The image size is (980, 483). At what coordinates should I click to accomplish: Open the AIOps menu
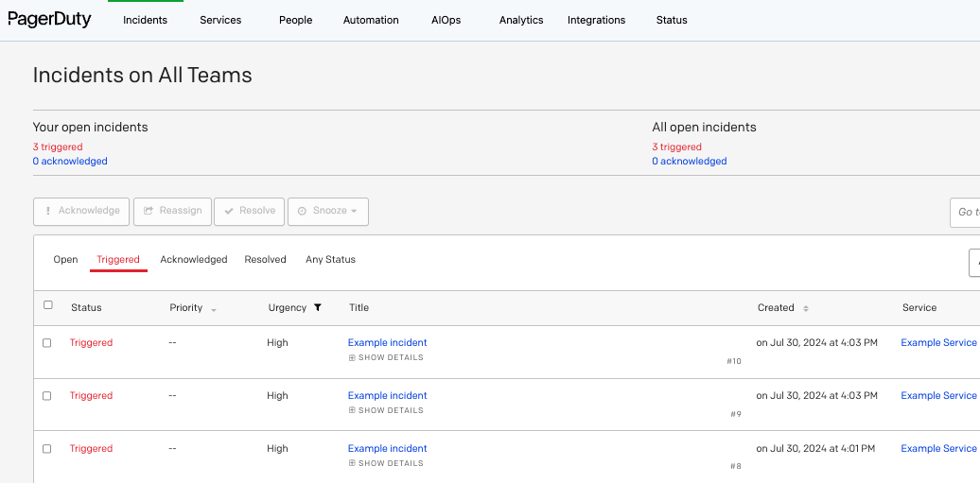[x=446, y=20]
